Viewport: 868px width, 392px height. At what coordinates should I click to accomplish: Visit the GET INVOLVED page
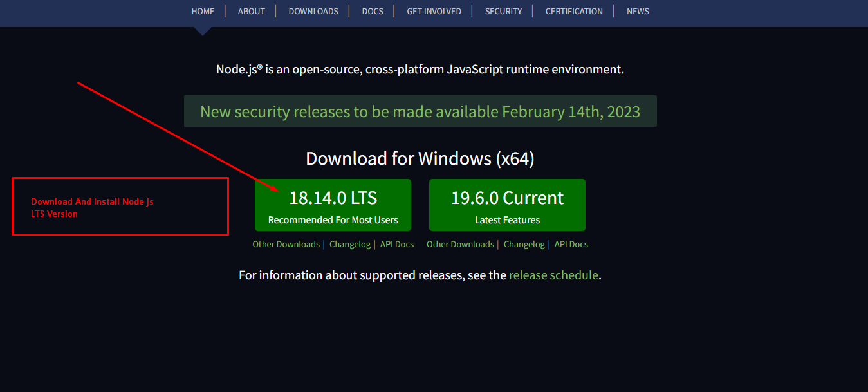[x=434, y=11]
